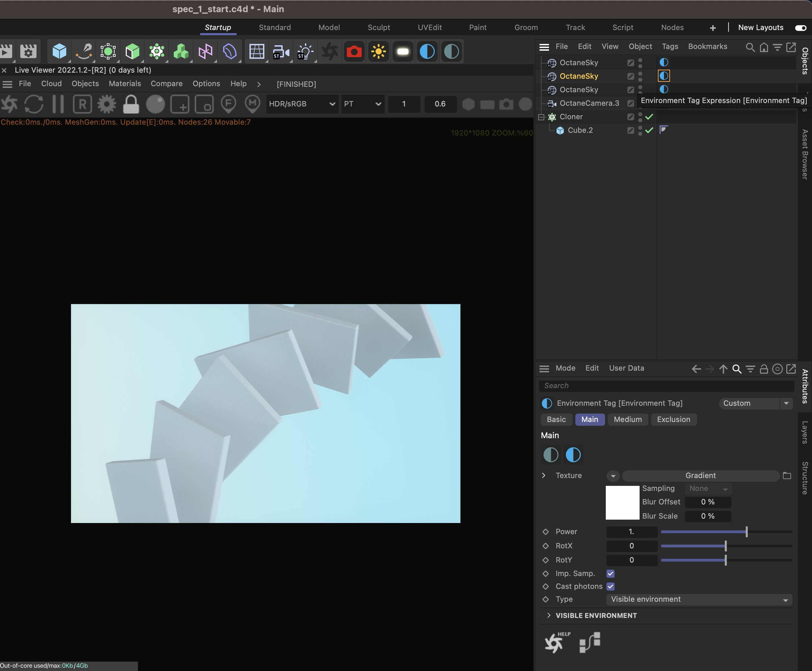Toggle the clay mode sphere icon

(156, 104)
